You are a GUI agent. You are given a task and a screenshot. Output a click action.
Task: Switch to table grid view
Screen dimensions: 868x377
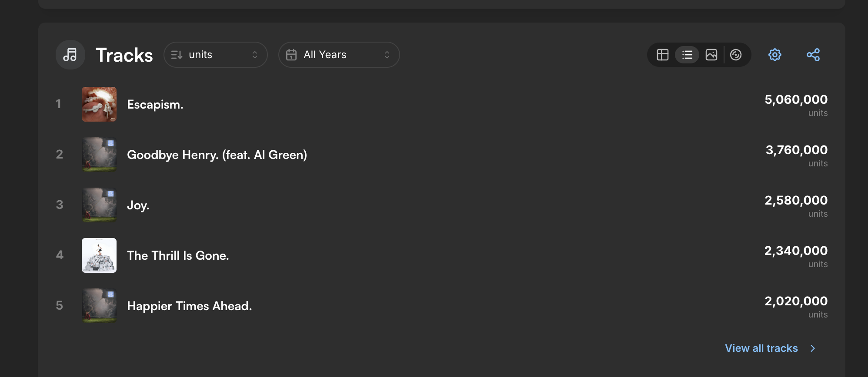[x=663, y=55]
